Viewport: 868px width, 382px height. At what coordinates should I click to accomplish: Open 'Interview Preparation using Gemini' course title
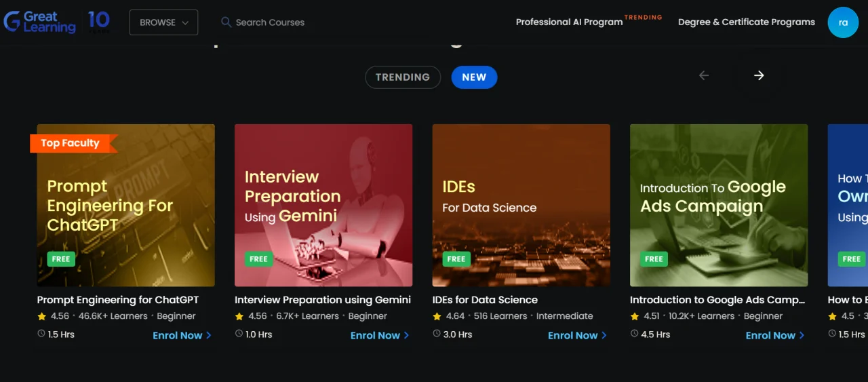pos(323,300)
